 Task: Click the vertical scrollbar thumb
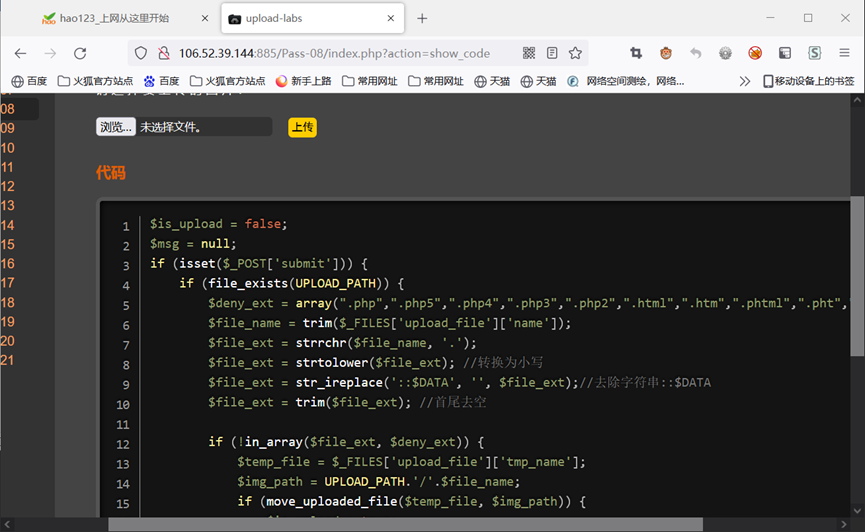(857, 276)
